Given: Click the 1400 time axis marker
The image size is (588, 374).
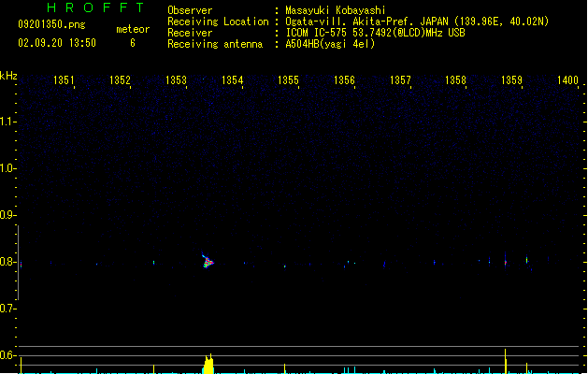Looking at the screenshot, I should coord(567,80).
